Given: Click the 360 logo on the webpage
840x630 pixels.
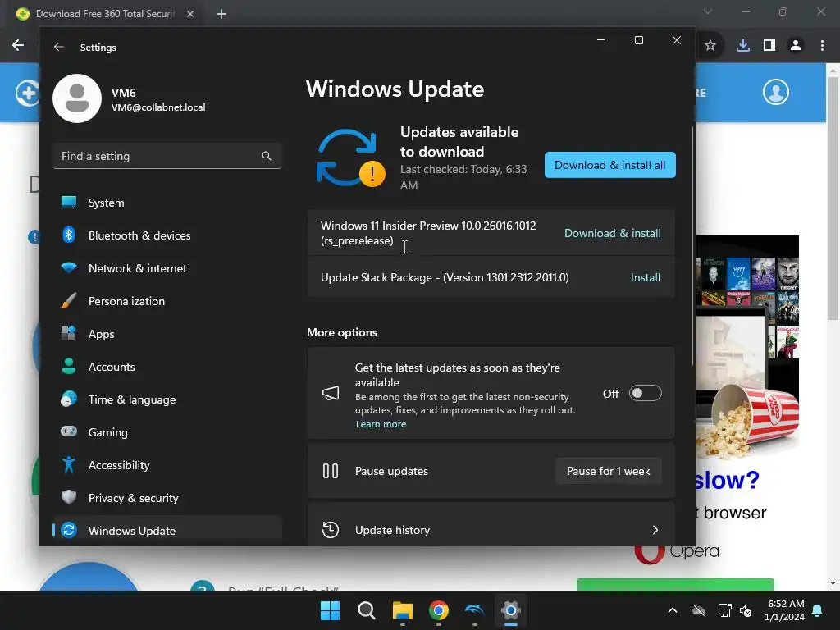Looking at the screenshot, I should [27, 94].
